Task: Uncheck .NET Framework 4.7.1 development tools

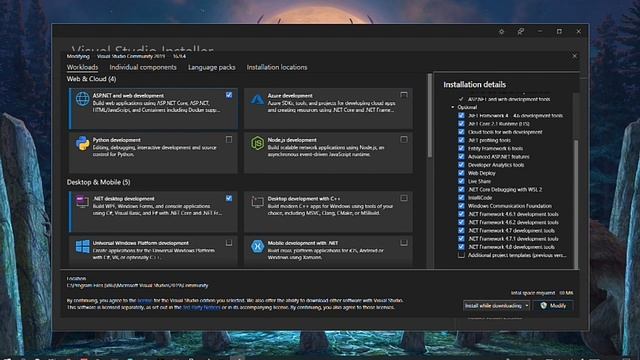Action: tap(461, 238)
